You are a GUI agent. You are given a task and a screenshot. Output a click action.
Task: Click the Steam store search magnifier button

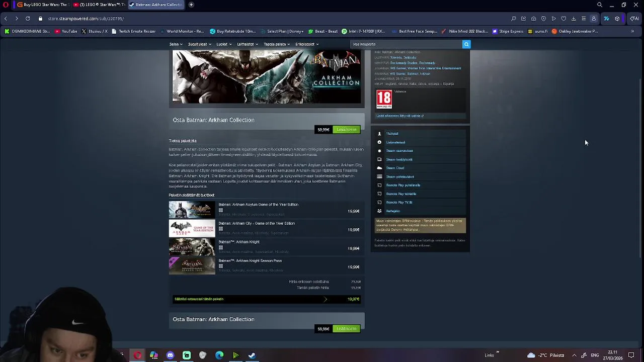click(466, 44)
